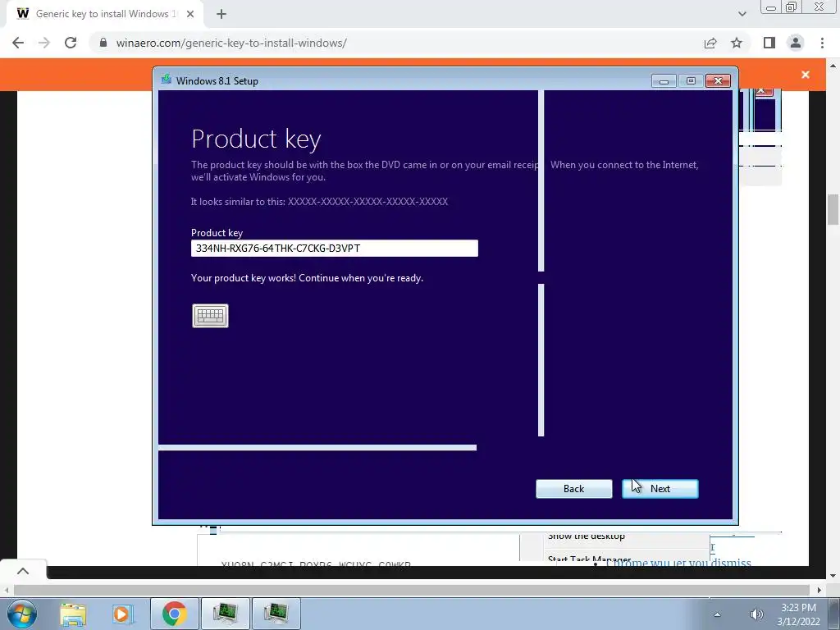Toggle the Chrome side panel icon
Image resolution: width=840 pixels, height=630 pixels.
coord(769,43)
